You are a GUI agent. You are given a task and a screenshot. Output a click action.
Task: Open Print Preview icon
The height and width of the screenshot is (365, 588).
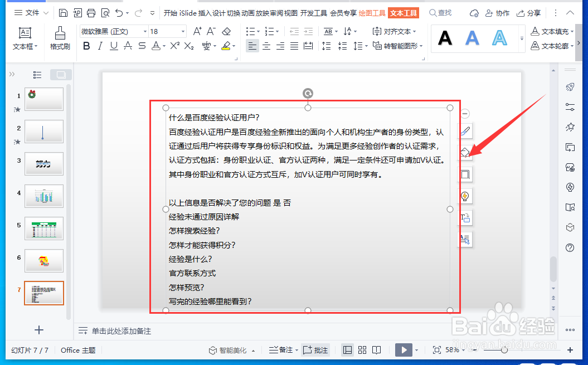(x=105, y=13)
